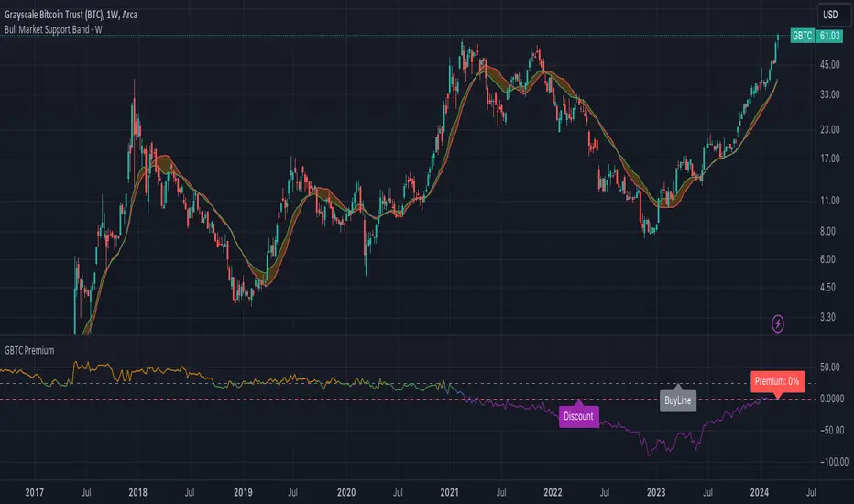Click the 2019 time axis label

pyautogui.click(x=243, y=493)
